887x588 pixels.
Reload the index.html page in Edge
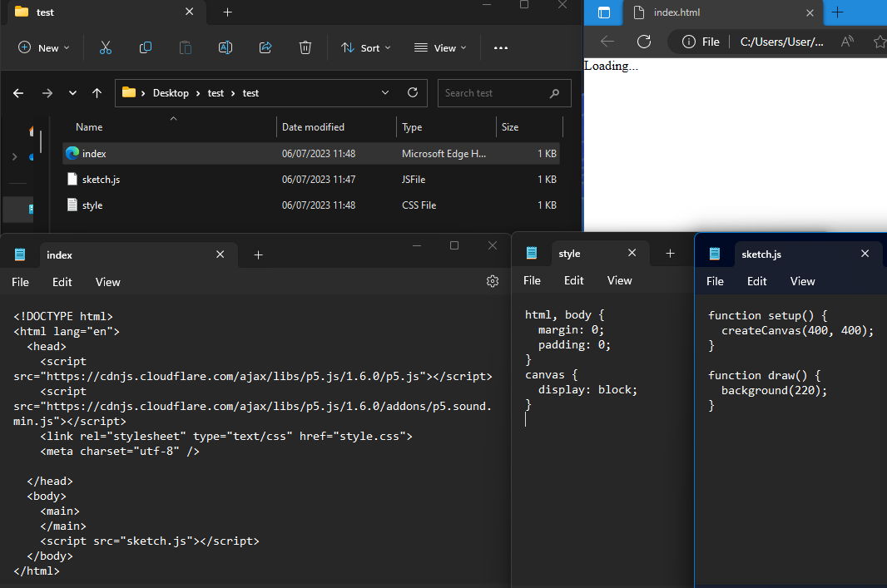pyautogui.click(x=644, y=42)
